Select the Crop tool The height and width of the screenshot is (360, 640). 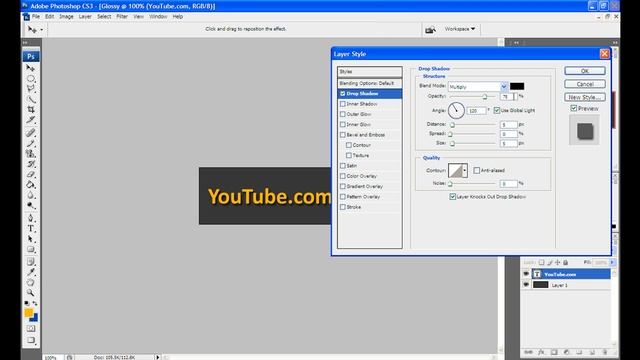[x=31, y=109]
